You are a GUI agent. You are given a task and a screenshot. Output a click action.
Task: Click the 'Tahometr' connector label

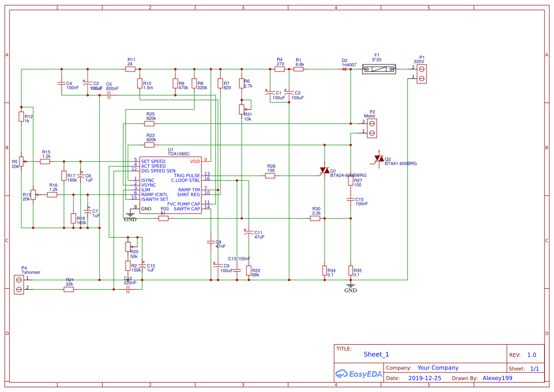[x=31, y=272]
